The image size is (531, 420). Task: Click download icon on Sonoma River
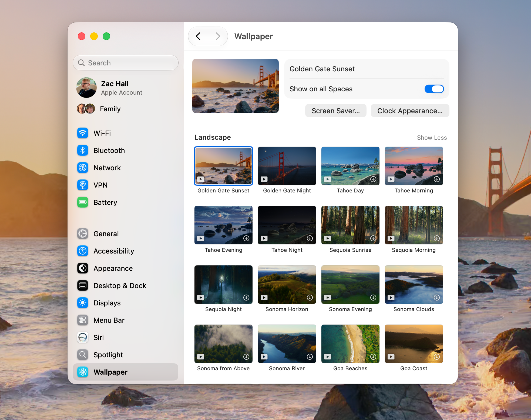point(310,357)
